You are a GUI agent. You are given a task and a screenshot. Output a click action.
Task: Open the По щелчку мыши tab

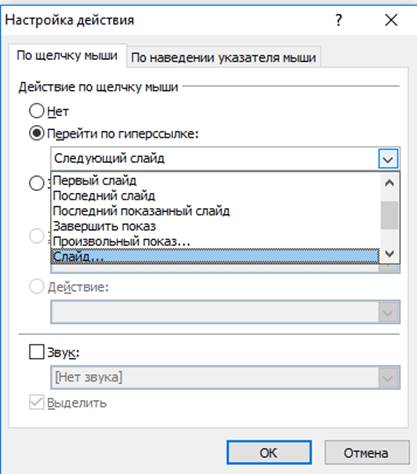click(67, 55)
